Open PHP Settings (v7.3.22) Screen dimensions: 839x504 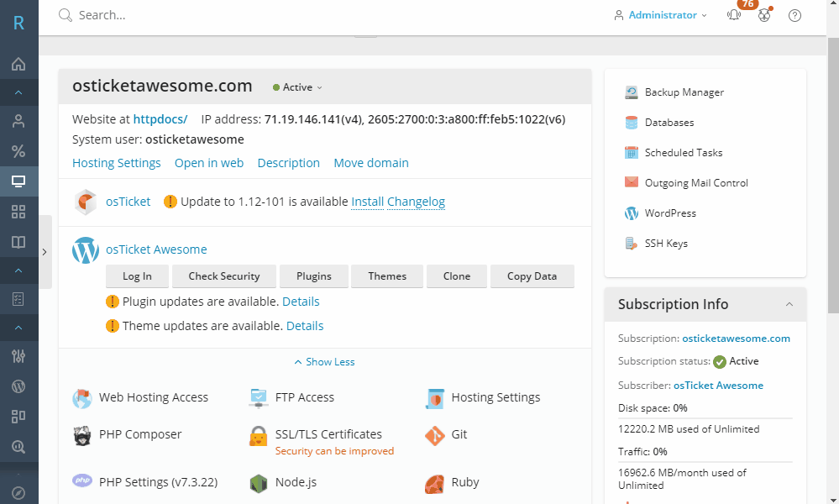(x=159, y=483)
